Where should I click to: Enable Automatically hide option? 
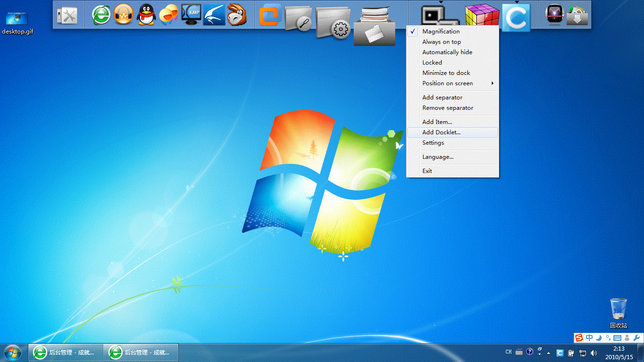453,52
